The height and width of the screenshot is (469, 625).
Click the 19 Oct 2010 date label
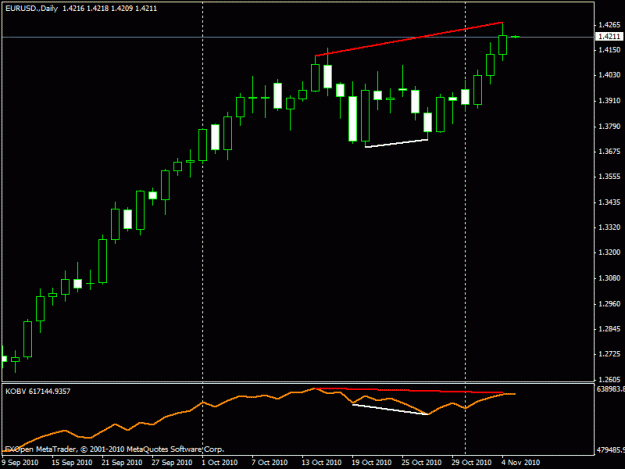(x=371, y=462)
